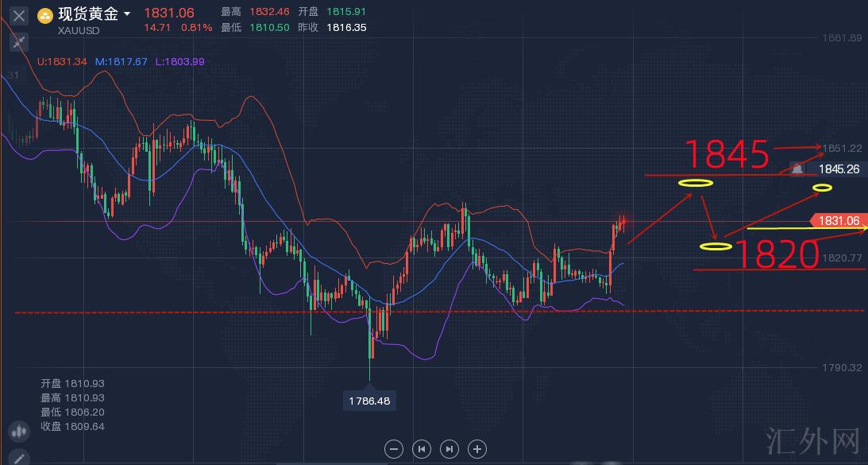Image resolution: width=868 pixels, height=465 pixels.
Task: Click the 1845.26 alert price label
Action: (839, 169)
